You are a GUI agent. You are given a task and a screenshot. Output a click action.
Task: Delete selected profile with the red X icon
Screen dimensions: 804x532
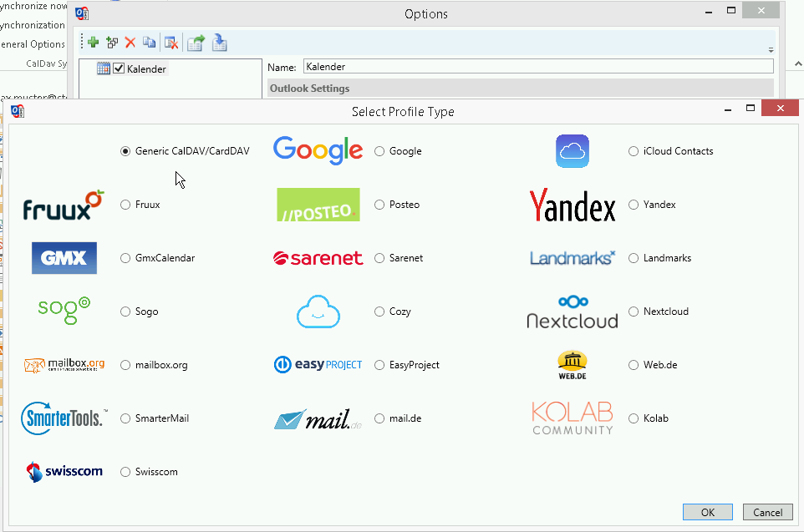(130, 43)
